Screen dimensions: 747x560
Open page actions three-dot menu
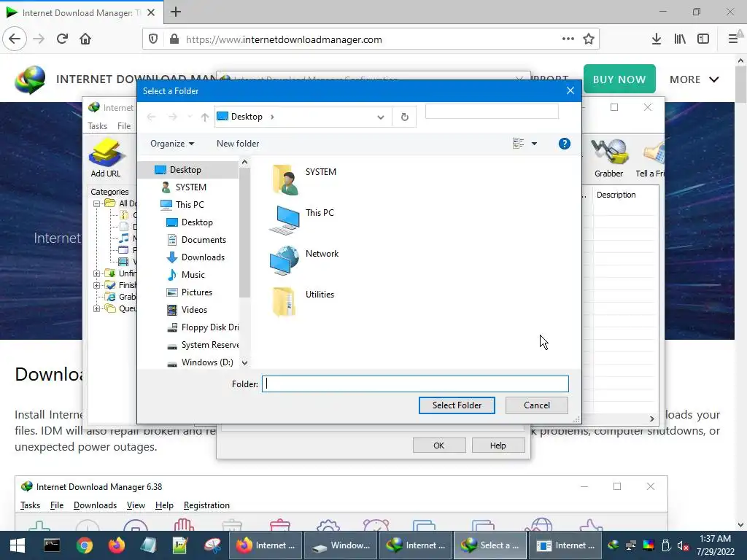(x=568, y=39)
